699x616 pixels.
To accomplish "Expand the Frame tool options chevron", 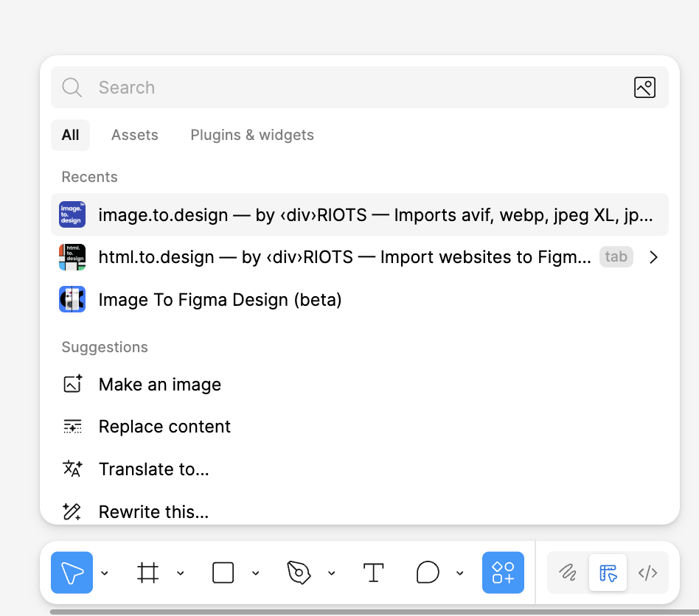I will pos(181,573).
